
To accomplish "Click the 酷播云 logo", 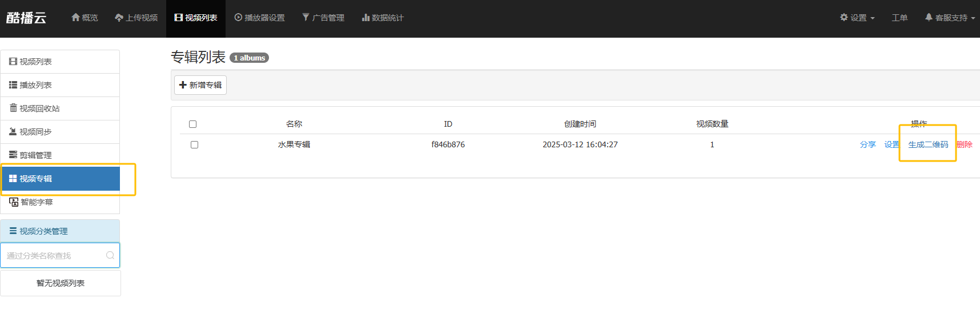I will click(x=26, y=18).
